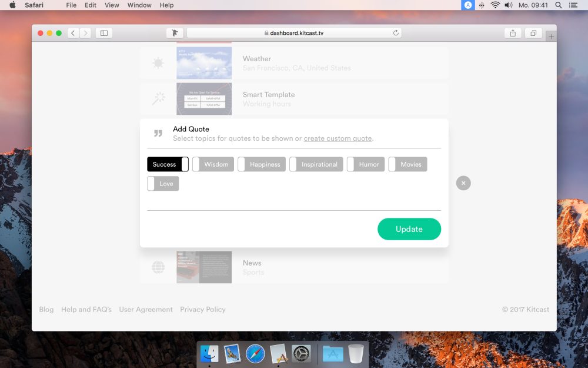Open the Safari Share menu
Image resolution: width=588 pixels, height=368 pixels.
[513, 33]
